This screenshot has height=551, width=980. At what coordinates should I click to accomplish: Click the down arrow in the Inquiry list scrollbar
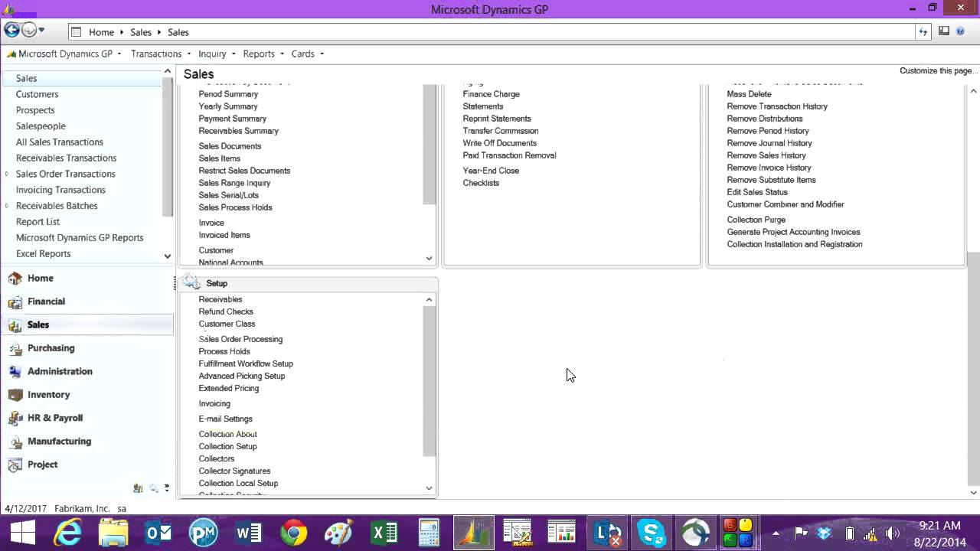tap(429, 258)
